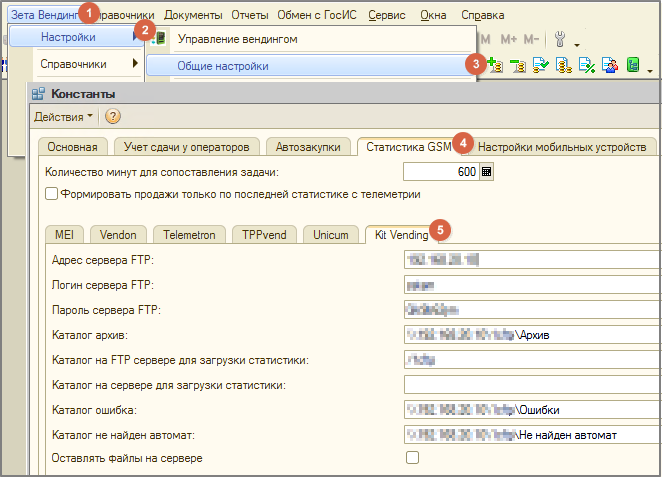
Task: Select the Unicum tab
Action: [331, 235]
